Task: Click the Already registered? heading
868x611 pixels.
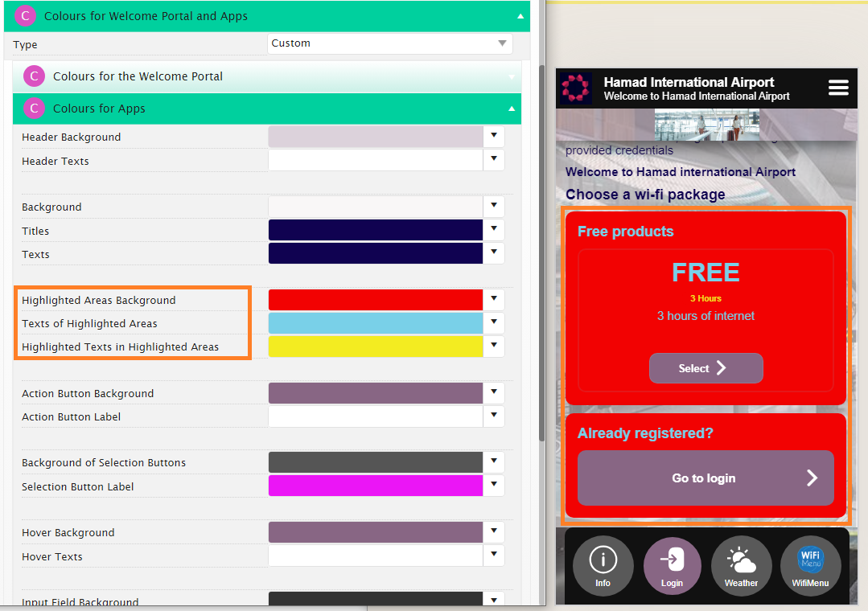Action: point(645,433)
